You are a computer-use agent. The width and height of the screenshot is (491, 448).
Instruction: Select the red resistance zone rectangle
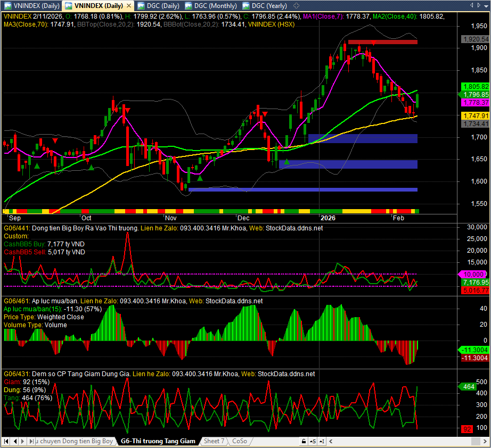click(383, 42)
